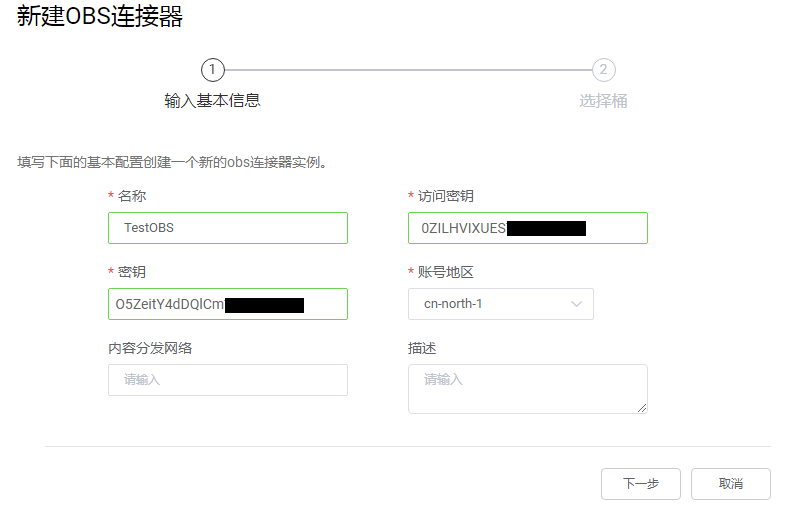Select step 2 circle in the wizard
This screenshot has width=797, height=509.
click(603, 70)
